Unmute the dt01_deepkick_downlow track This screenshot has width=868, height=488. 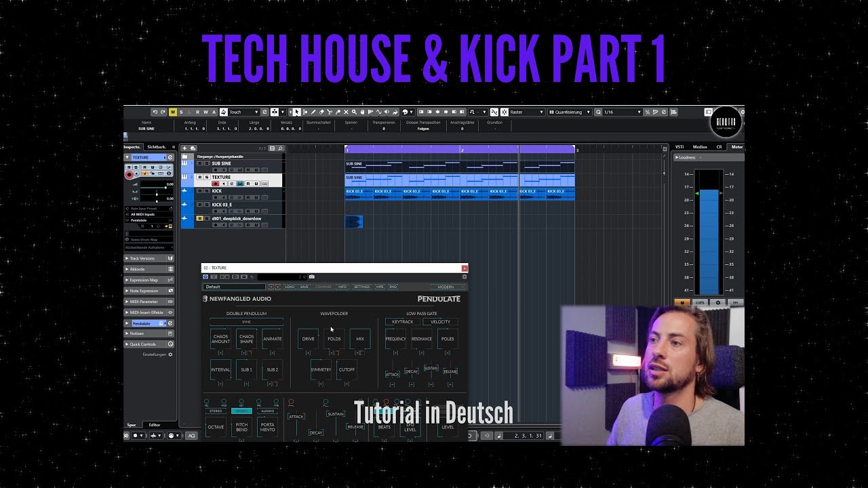200,218
